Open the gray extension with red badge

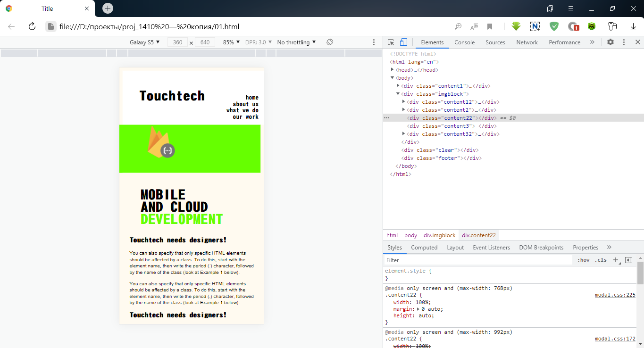click(x=573, y=26)
